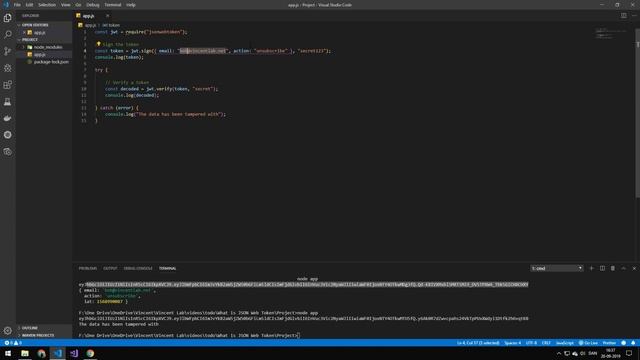Click the line and column status indicator
Viewport: 640px width, 360px height.
click(478, 343)
